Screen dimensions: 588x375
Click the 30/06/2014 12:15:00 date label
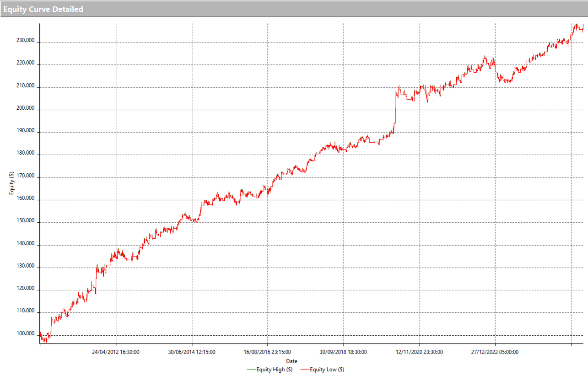pyautogui.click(x=192, y=352)
